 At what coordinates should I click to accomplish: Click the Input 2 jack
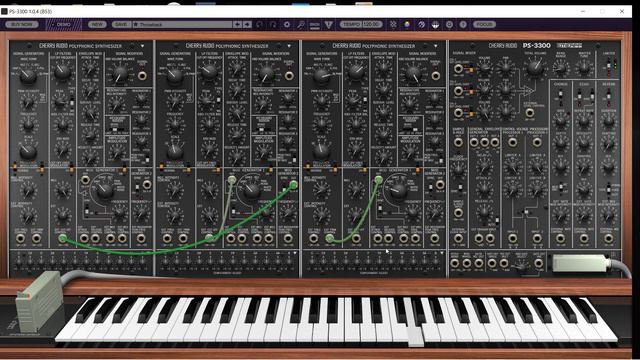coord(537,238)
